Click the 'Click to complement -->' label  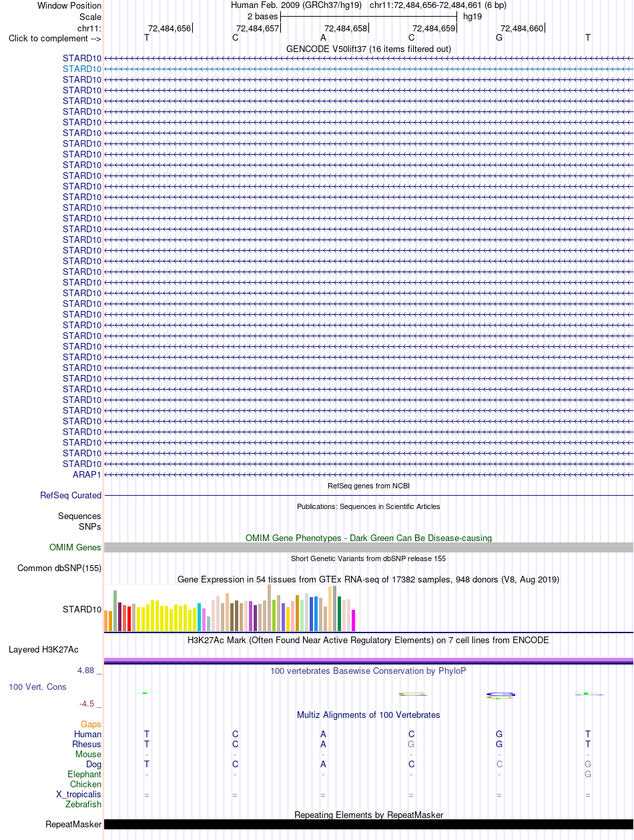tap(55, 38)
